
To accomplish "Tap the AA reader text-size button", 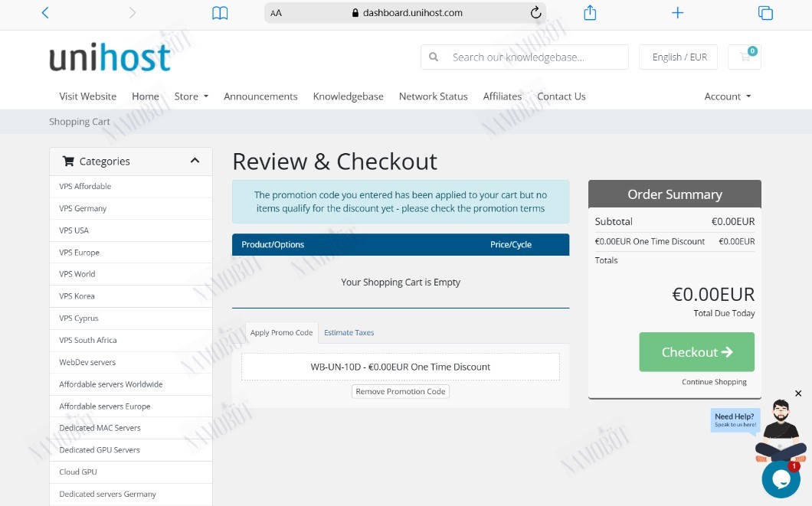I will tap(276, 13).
